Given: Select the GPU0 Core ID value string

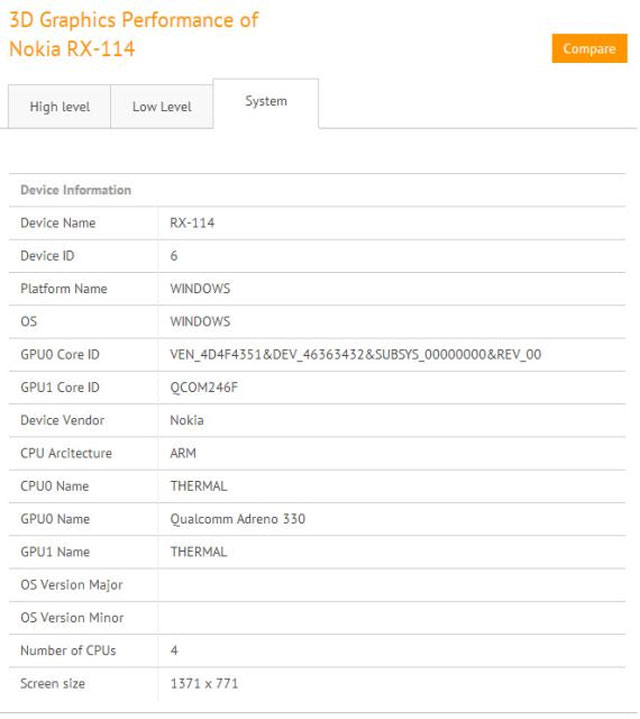Looking at the screenshot, I should [x=356, y=354].
